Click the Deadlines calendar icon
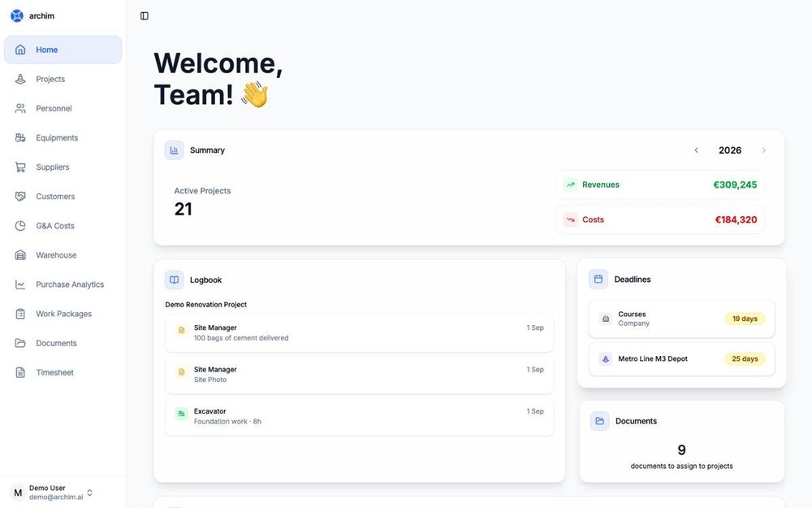The width and height of the screenshot is (812, 508). [598, 279]
